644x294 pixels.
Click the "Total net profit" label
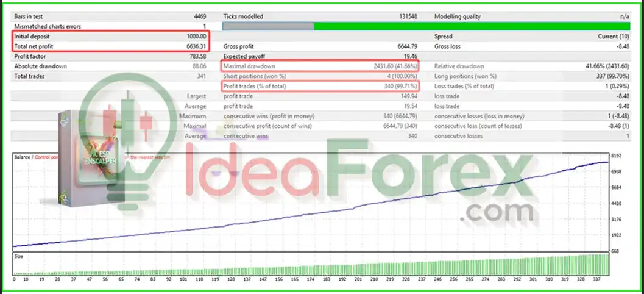34,46
